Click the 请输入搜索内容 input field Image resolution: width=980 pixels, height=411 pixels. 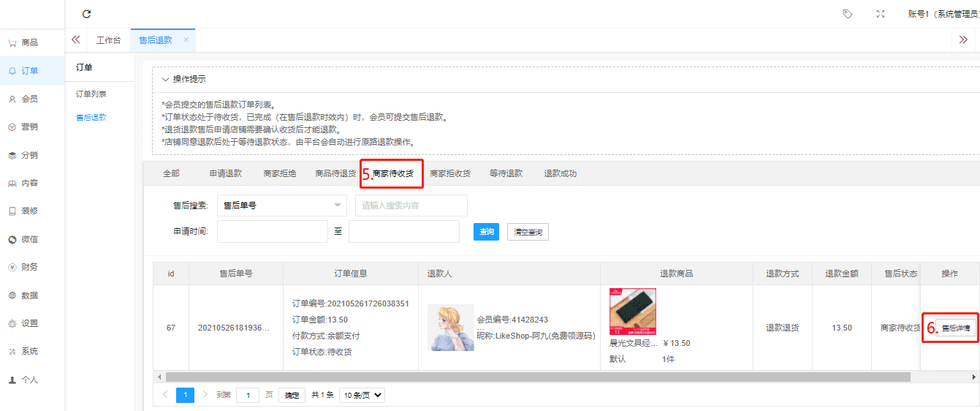point(411,205)
